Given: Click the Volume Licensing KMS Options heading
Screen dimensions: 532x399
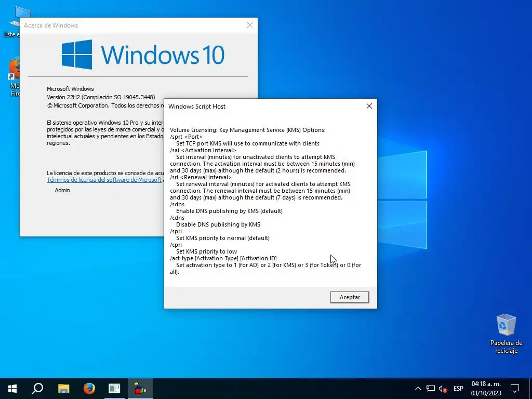Looking at the screenshot, I should point(248,130).
